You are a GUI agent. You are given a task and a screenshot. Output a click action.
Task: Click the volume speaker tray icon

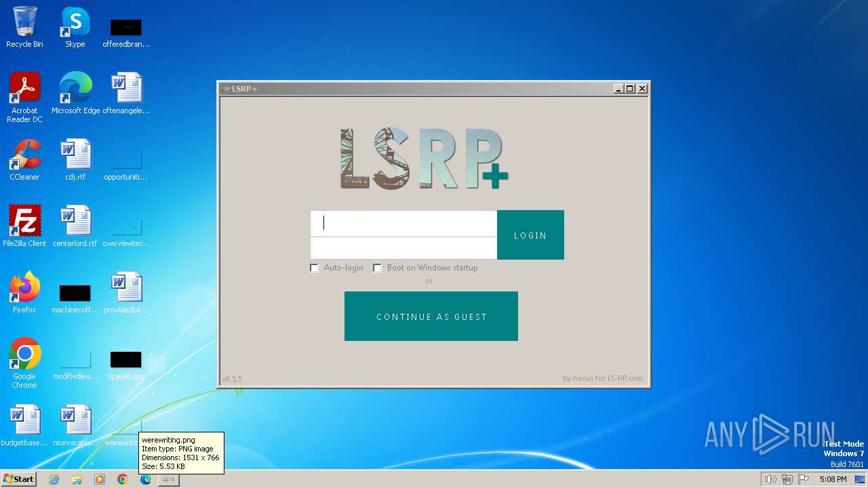[770, 479]
